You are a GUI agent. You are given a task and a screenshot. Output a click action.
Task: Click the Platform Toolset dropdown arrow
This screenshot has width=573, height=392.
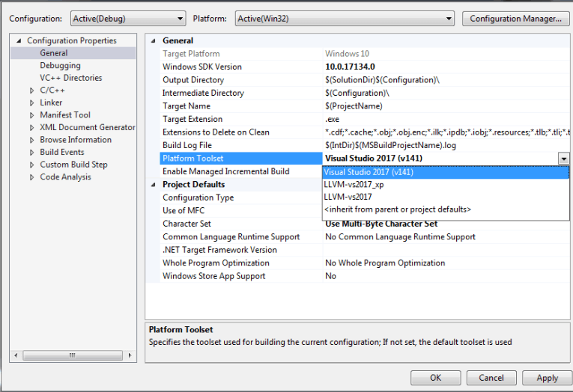[563, 159]
